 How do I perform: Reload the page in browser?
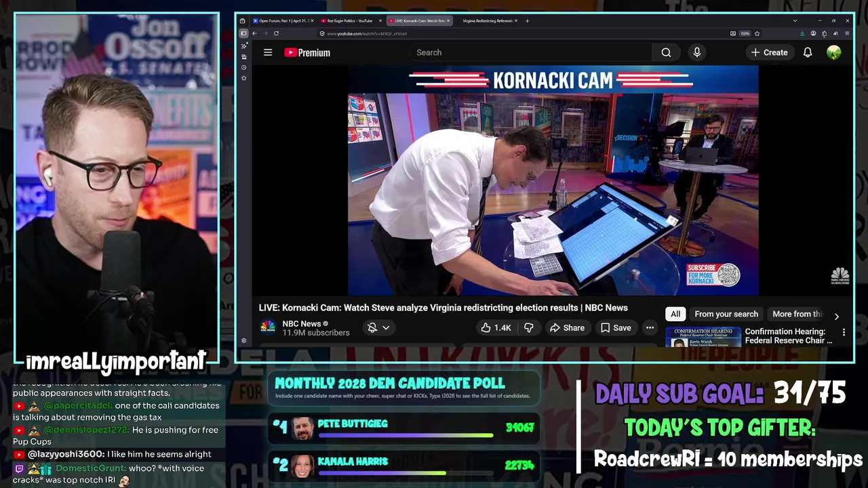click(x=276, y=33)
